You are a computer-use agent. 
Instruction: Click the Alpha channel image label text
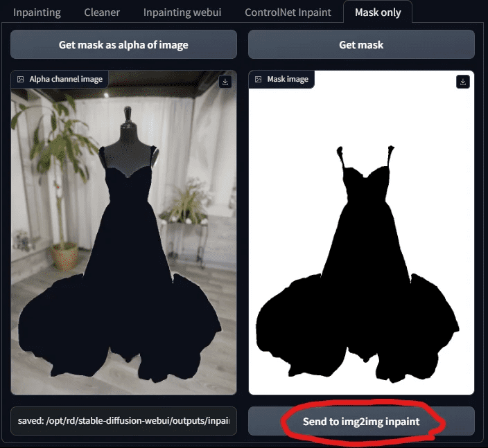click(x=66, y=80)
